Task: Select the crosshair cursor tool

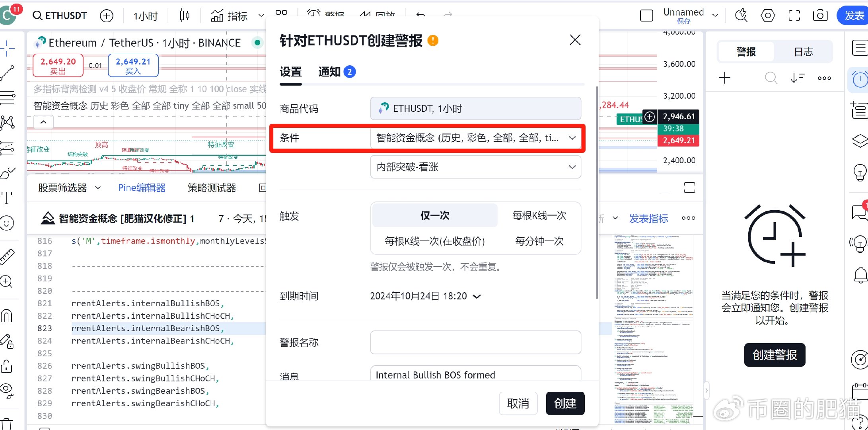Action: pos(7,49)
